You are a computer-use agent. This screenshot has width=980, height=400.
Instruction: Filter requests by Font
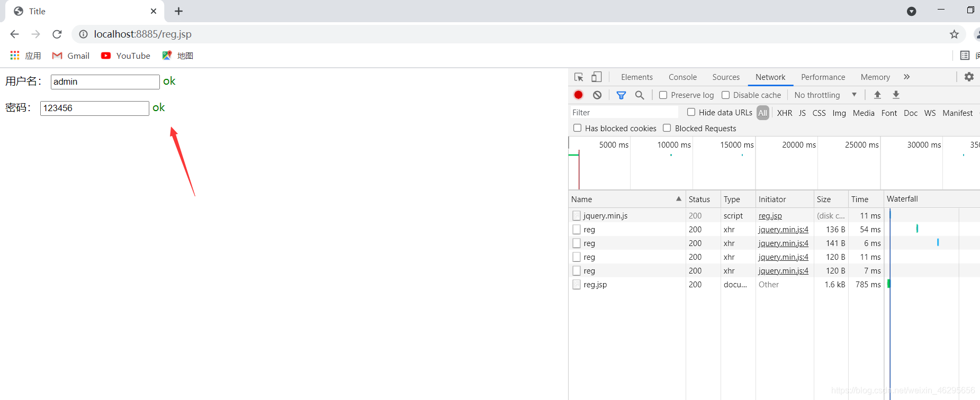click(x=889, y=113)
